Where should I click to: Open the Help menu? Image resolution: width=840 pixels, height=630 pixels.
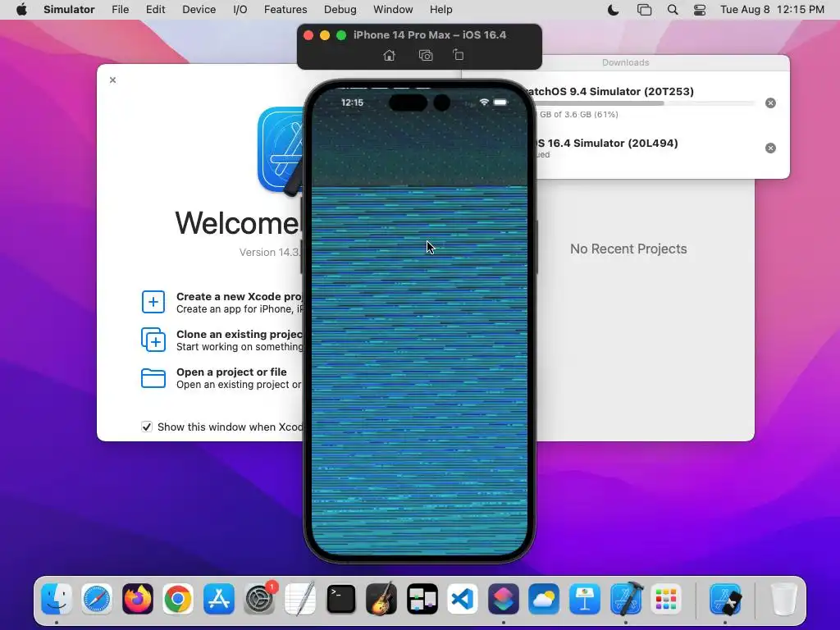coord(441,10)
